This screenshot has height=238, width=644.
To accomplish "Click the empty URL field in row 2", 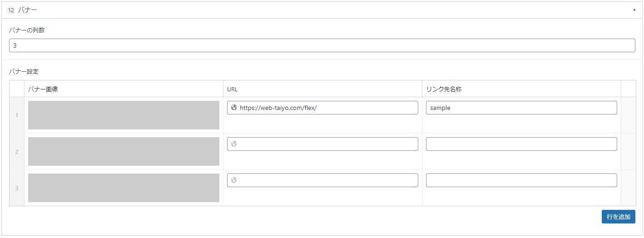I will (322, 144).
